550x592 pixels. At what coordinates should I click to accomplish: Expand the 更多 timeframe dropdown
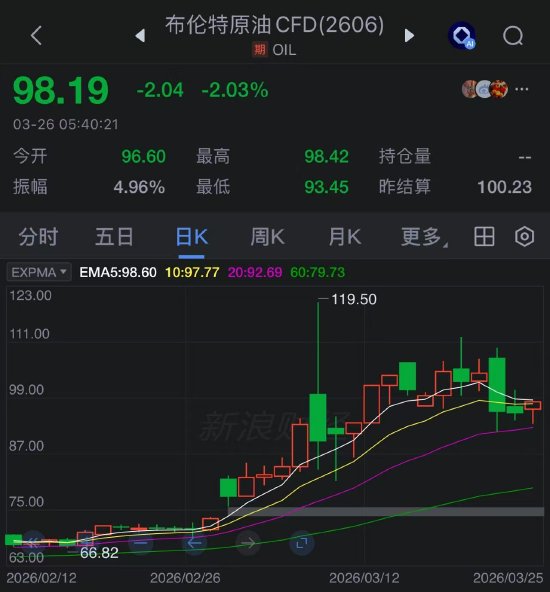click(x=424, y=237)
